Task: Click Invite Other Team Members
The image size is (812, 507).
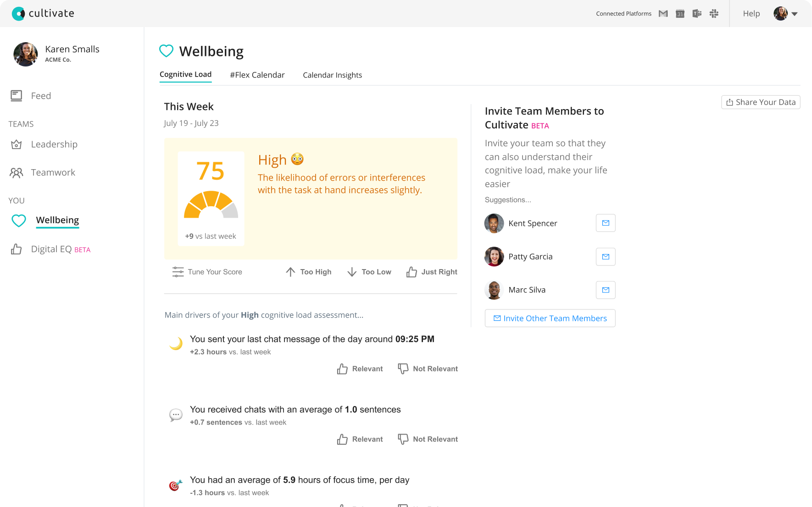Action: [550, 318]
